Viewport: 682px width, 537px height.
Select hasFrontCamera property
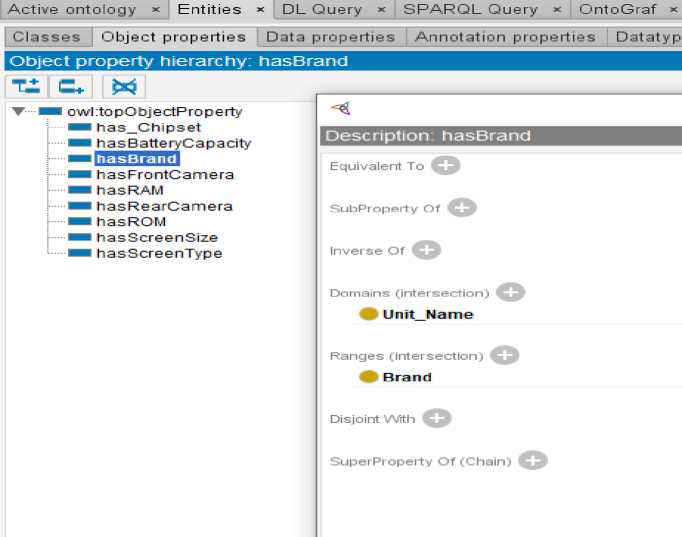(165, 174)
